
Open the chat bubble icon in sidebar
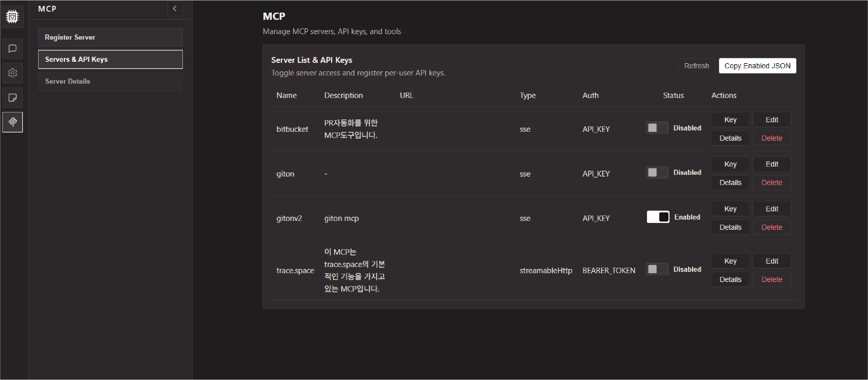[x=12, y=48]
